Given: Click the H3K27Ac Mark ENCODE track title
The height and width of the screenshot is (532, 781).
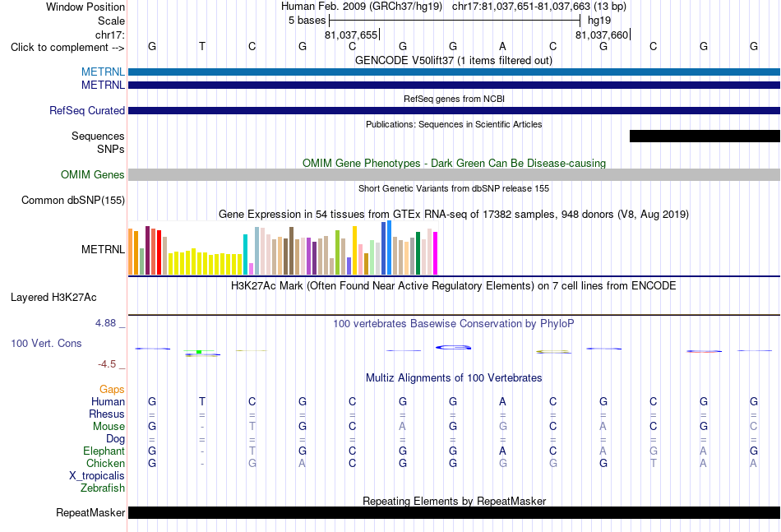Looking at the screenshot, I should [x=454, y=286].
